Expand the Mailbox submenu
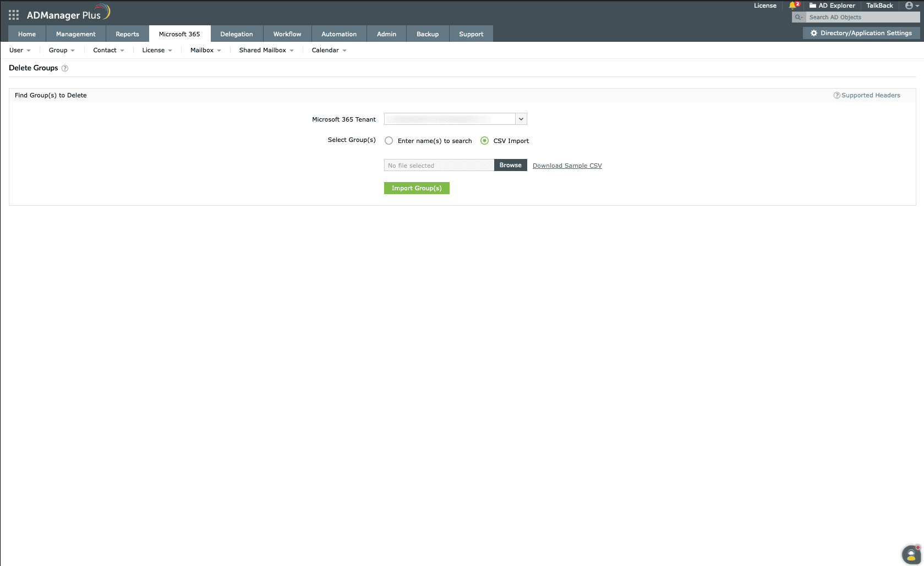Image resolution: width=924 pixels, height=566 pixels. (205, 51)
